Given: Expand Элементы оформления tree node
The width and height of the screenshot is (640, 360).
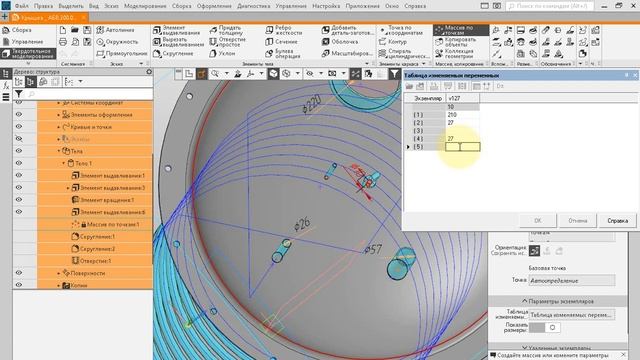Looking at the screenshot, I should 58,115.
